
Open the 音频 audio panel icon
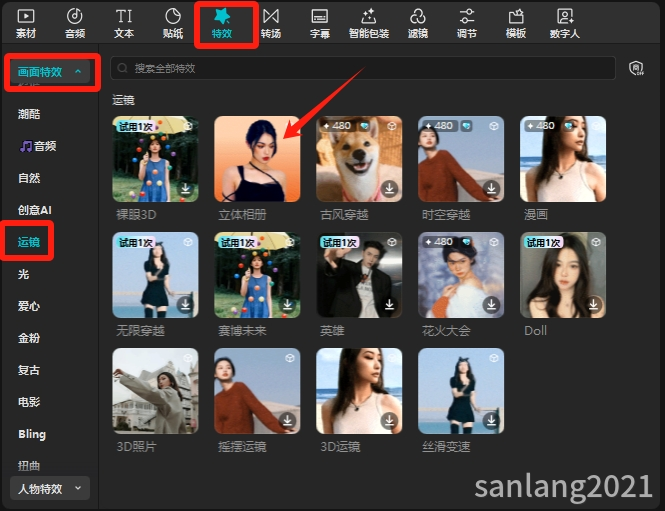(75, 17)
